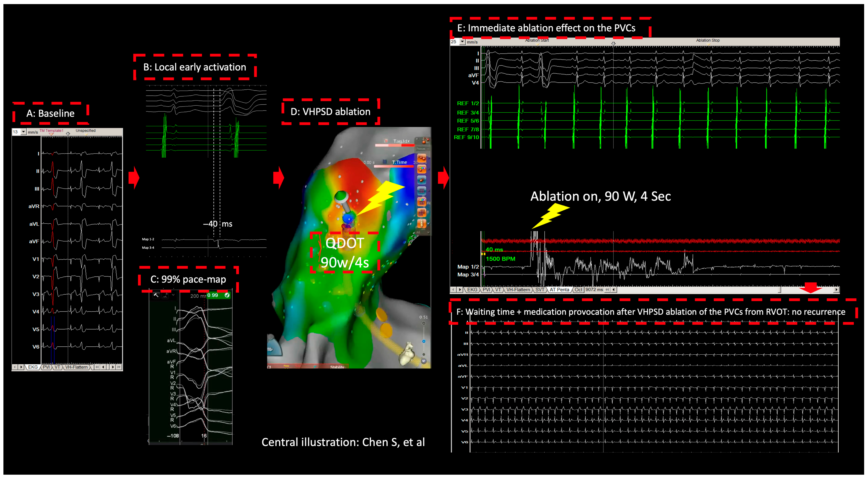
Task: Switch to the AT Penta tab
Action: click(x=559, y=290)
